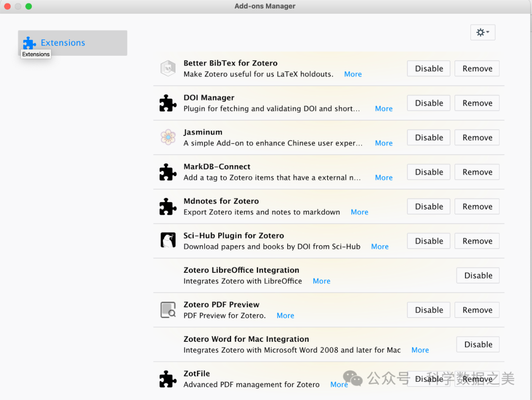Select the Zotero Word for Mac Integration title

[246, 339]
